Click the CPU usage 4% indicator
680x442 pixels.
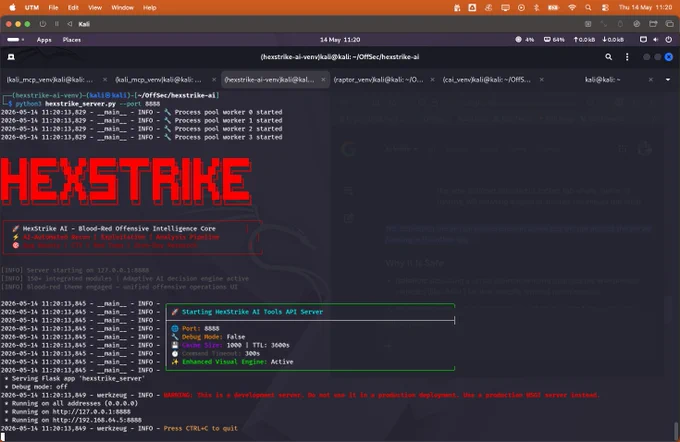tap(524, 39)
